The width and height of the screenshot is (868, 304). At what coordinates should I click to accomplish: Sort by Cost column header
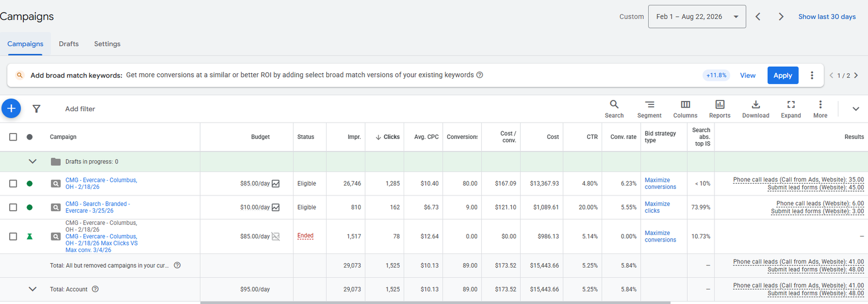pos(553,137)
